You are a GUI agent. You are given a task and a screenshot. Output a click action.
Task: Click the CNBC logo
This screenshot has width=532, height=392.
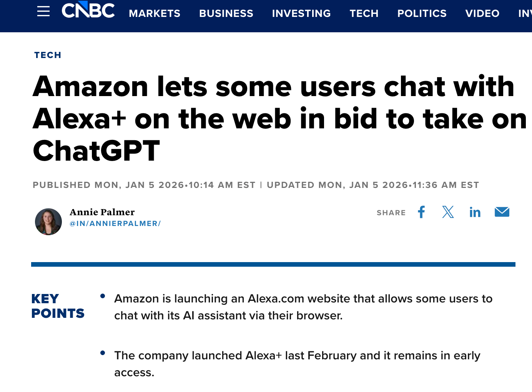click(x=88, y=11)
